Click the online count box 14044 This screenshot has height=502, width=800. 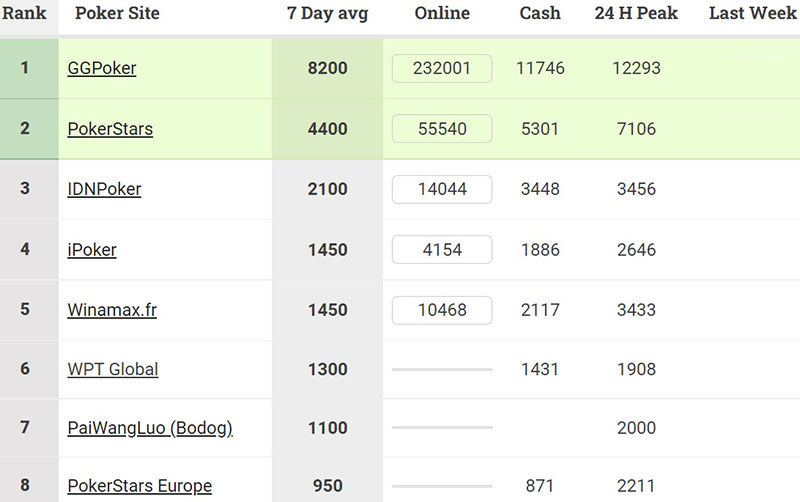click(x=442, y=189)
